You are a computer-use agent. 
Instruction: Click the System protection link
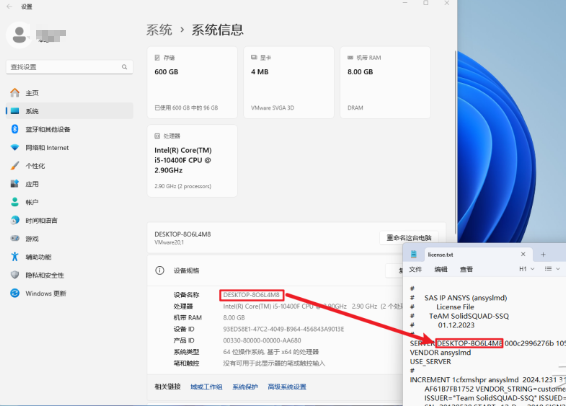(245, 387)
